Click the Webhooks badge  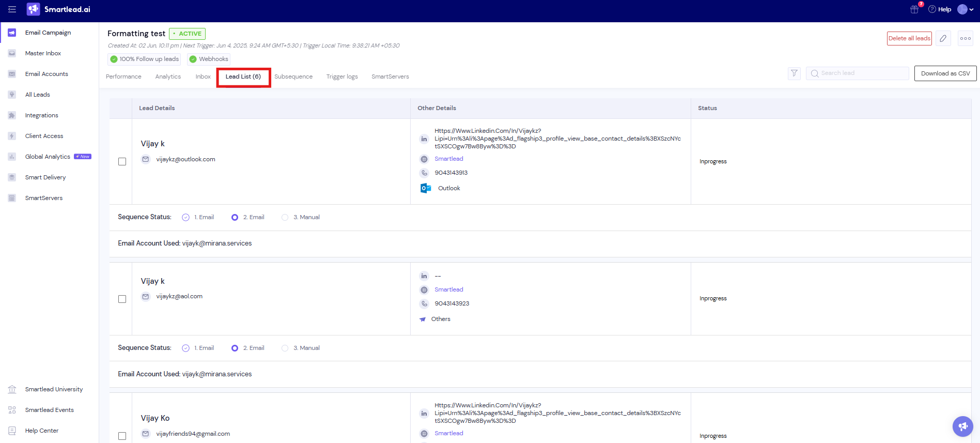coord(209,59)
